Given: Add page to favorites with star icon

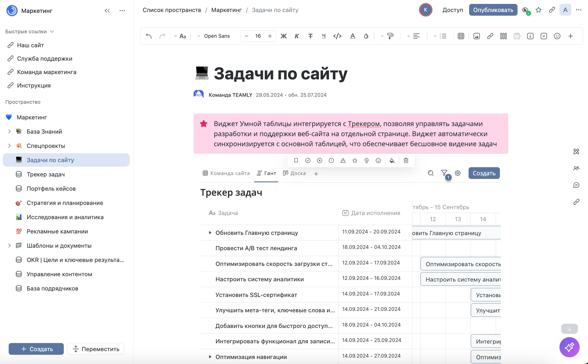Looking at the screenshot, I should coord(538,10).
